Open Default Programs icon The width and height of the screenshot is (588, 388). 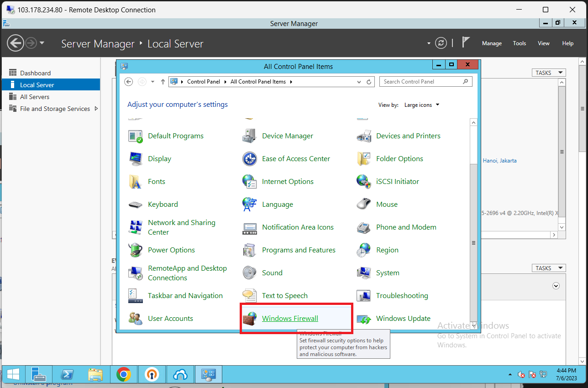coord(136,136)
